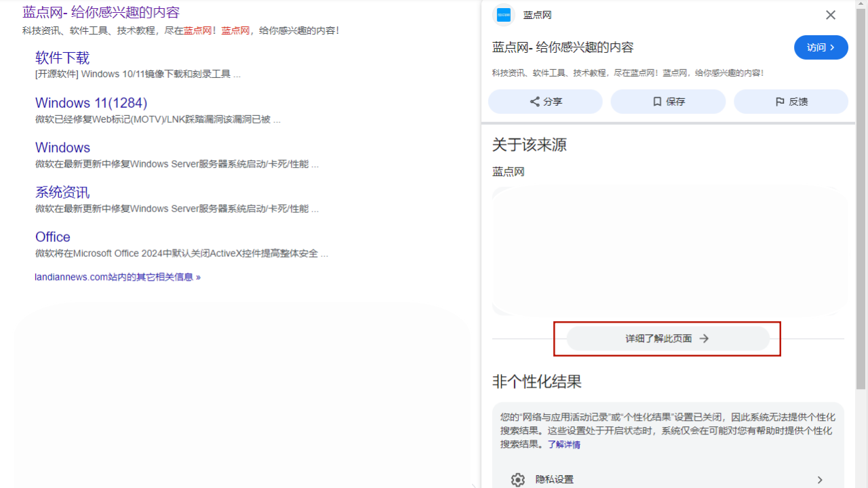Close the about-this-result side panel

click(830, 15)
